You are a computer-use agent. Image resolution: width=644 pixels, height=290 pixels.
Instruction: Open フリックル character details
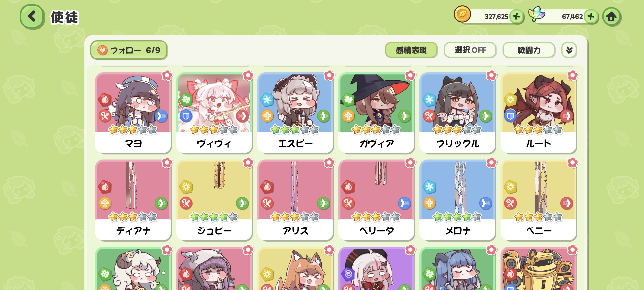457,113
